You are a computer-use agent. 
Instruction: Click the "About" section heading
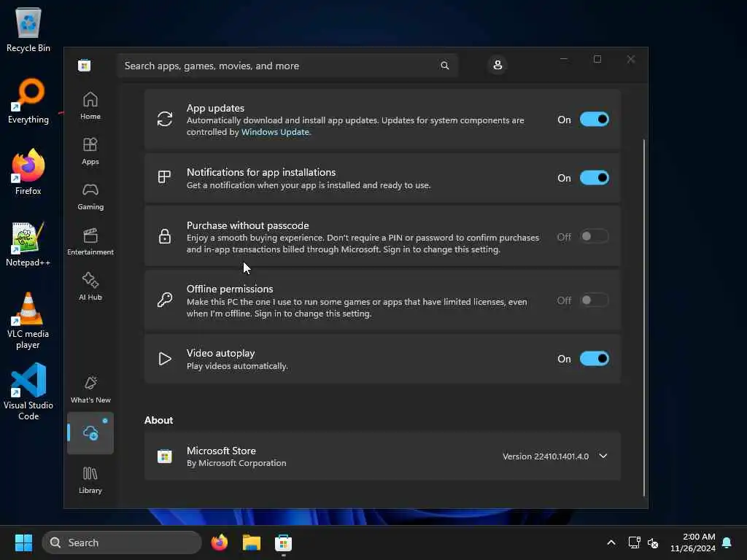(158, 420)
